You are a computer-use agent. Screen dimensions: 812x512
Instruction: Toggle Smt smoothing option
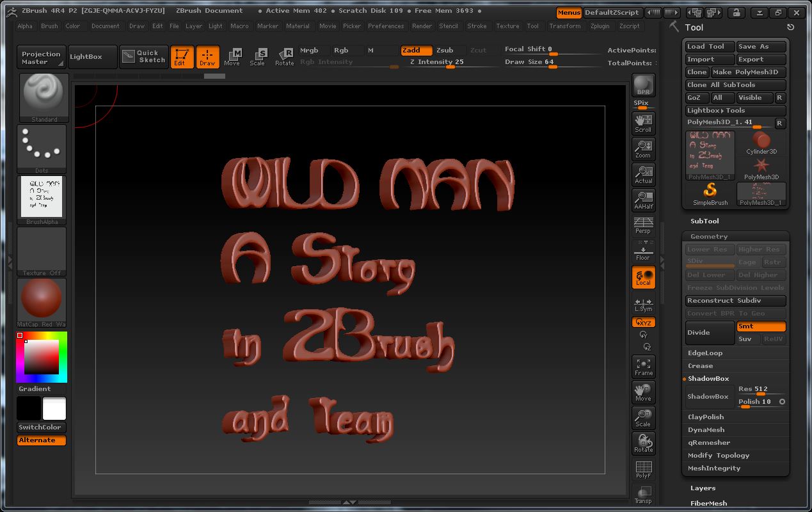click(x=761, y=326)
